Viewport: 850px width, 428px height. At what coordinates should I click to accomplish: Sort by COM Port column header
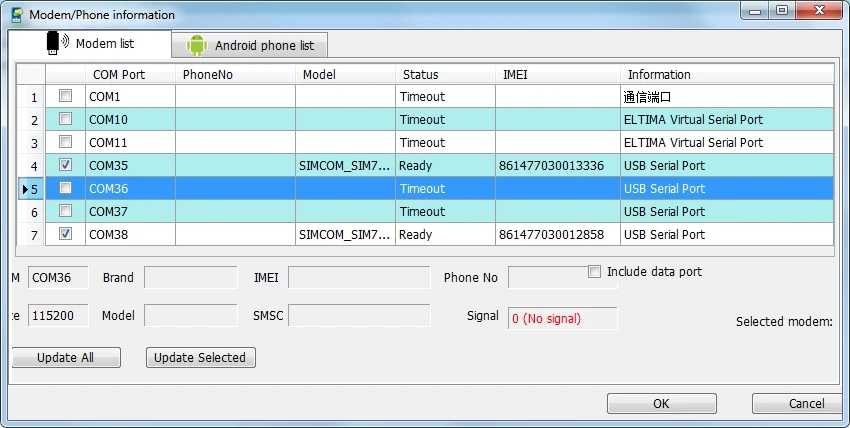coord(130,74)
